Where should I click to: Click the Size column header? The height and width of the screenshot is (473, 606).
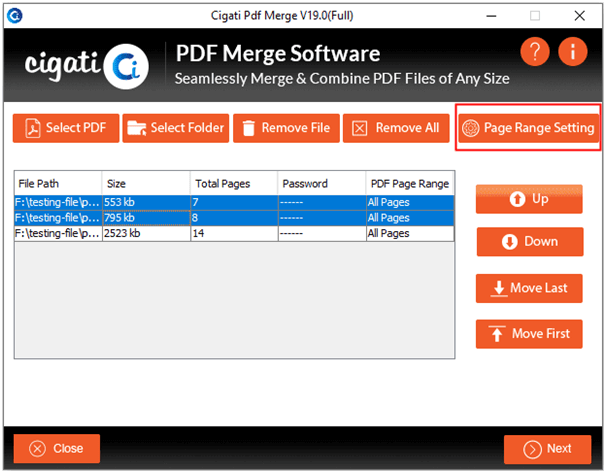(146, 183)
